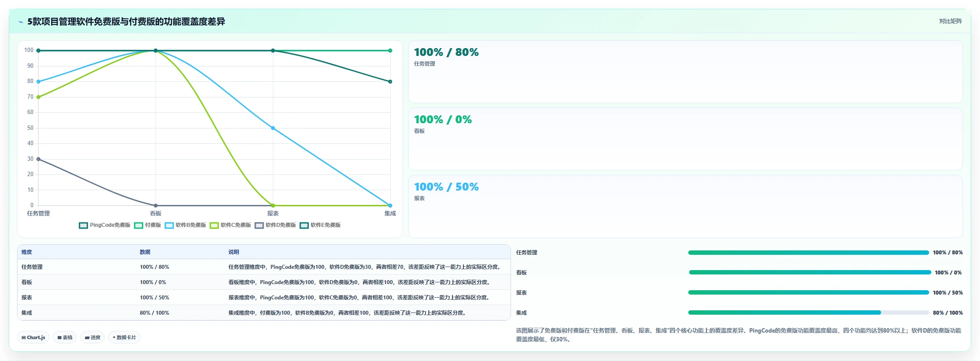Open the 100% / 80% 任务管理 stat card
The width and height of the screenshot is (980, 361).
[685, 72]
